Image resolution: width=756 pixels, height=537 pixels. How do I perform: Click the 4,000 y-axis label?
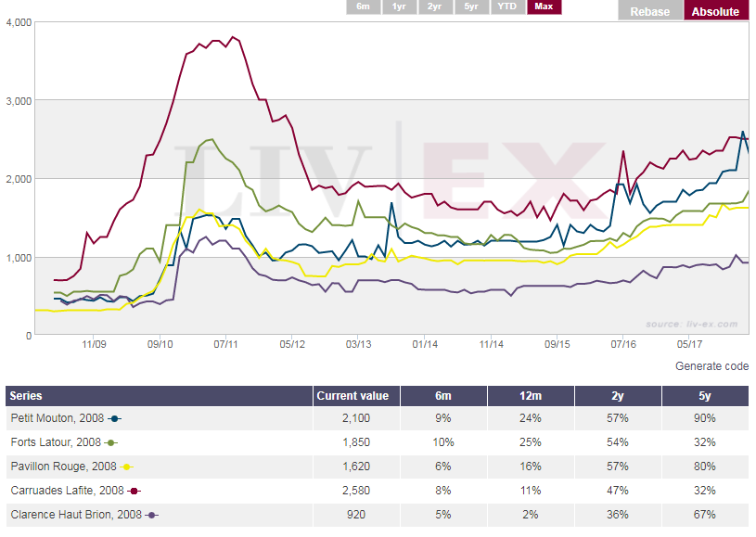point(19,22)
